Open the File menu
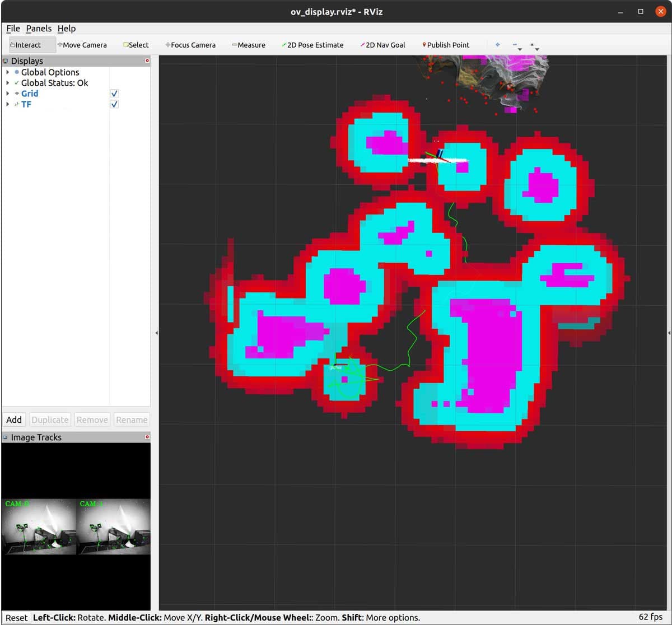The image size is (672, 625). click(12, 29)
